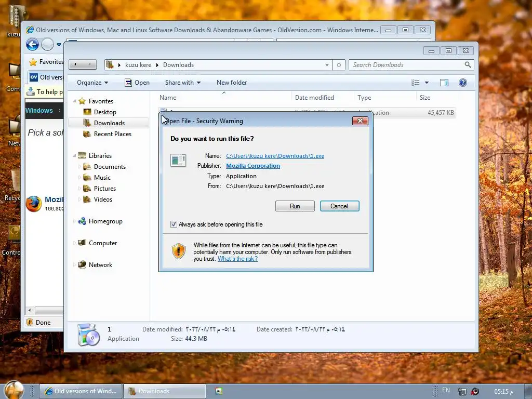Click the change view icon in Explorer
The width and height of the screenshot is (532, 399).
point(415,83)
